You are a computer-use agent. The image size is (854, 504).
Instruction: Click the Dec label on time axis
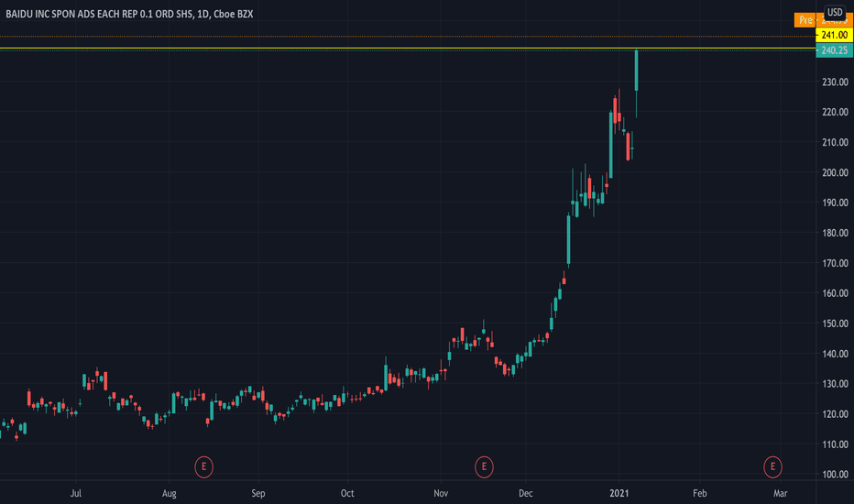coord(526,494)
